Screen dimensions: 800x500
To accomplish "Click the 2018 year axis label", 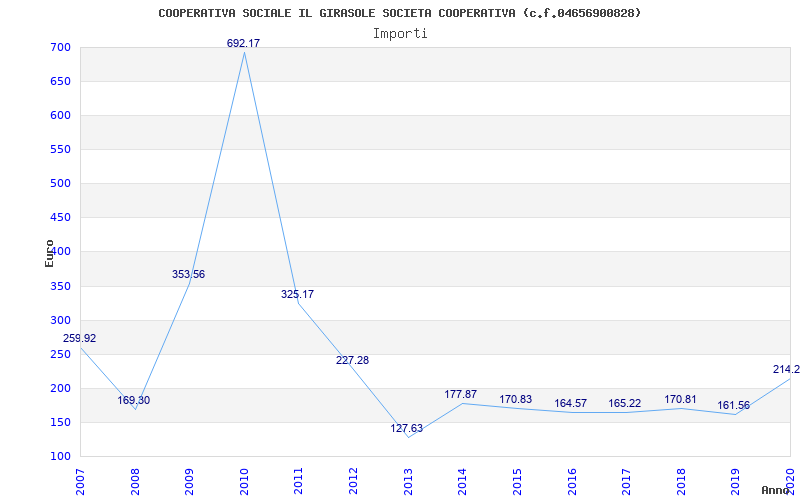I will coord(681,481).
